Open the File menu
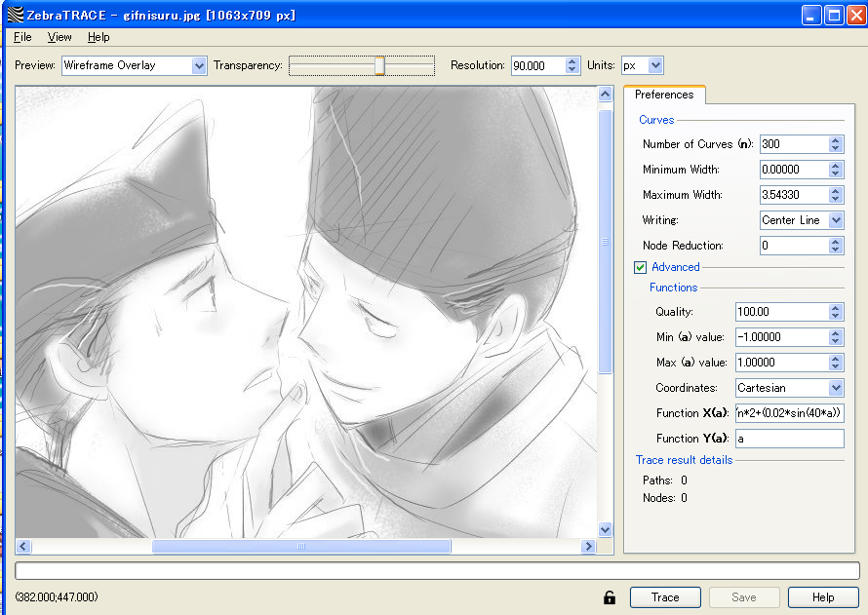Image resolution: width=868 pixels, height=615 pixels. (22, 37)
